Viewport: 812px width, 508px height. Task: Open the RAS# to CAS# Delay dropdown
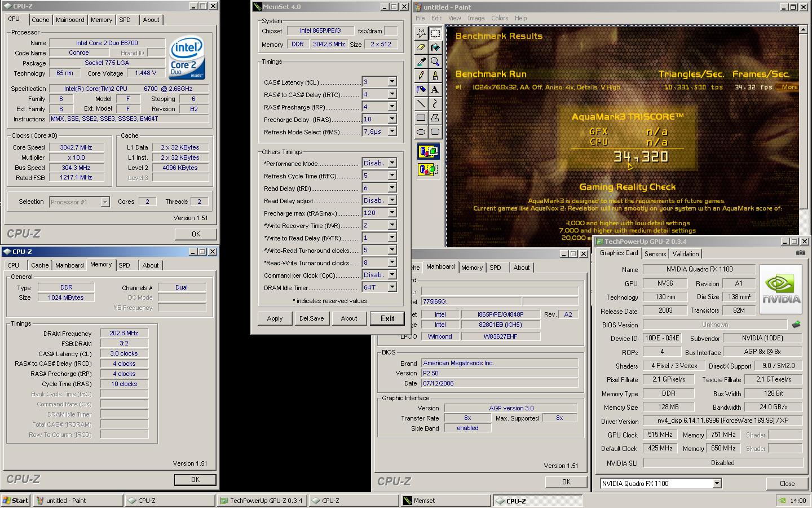coord(392,94)
